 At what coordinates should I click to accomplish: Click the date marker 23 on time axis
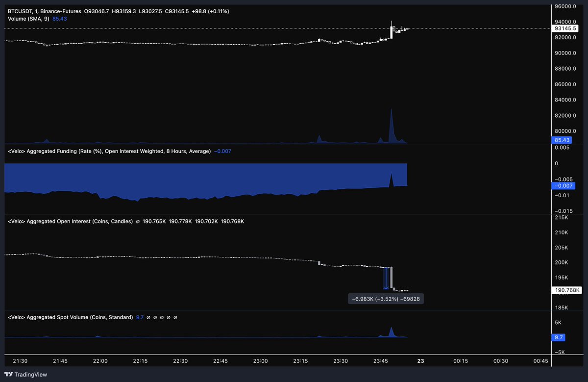(420, 361)
